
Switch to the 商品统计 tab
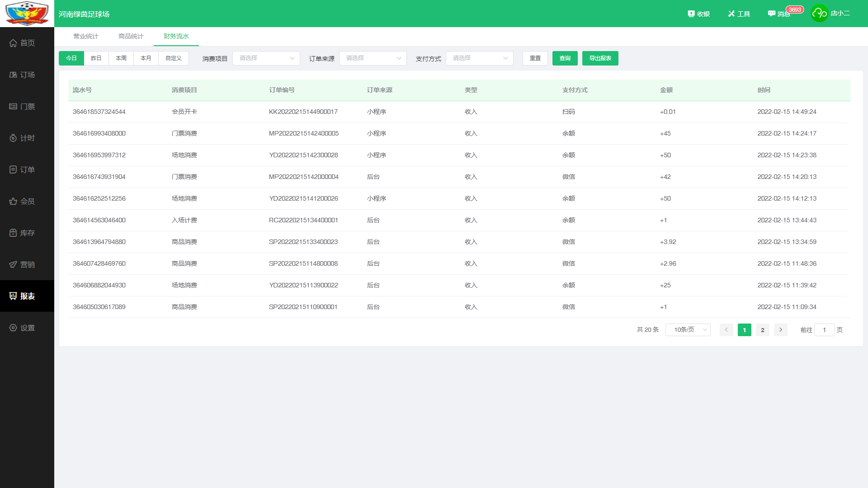(x=131, y=37)
